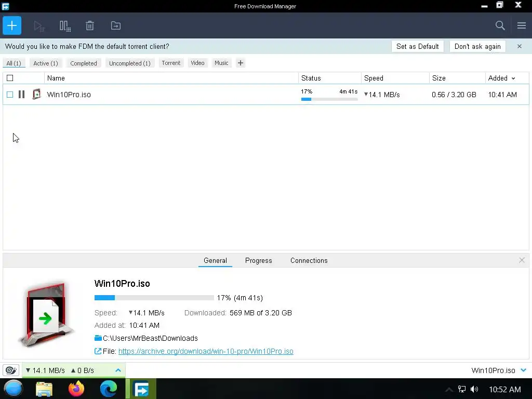
Task: Click the Pause all downloads toolbar icon
Action: (65, 26)
